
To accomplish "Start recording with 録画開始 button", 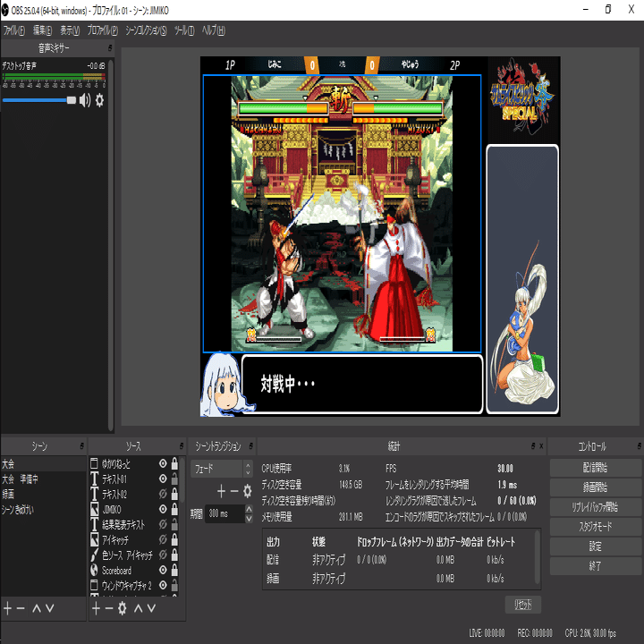I will click(x=595, y=487).
